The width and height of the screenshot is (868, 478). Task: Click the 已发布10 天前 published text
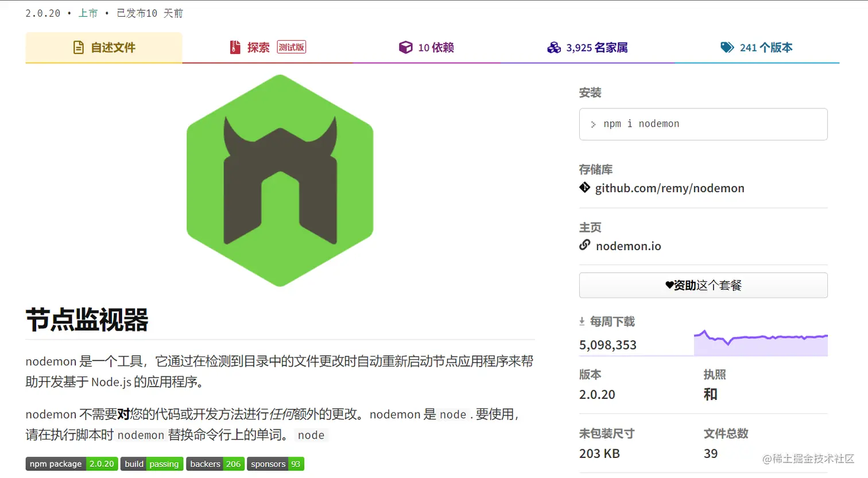(x=150, y=13)
